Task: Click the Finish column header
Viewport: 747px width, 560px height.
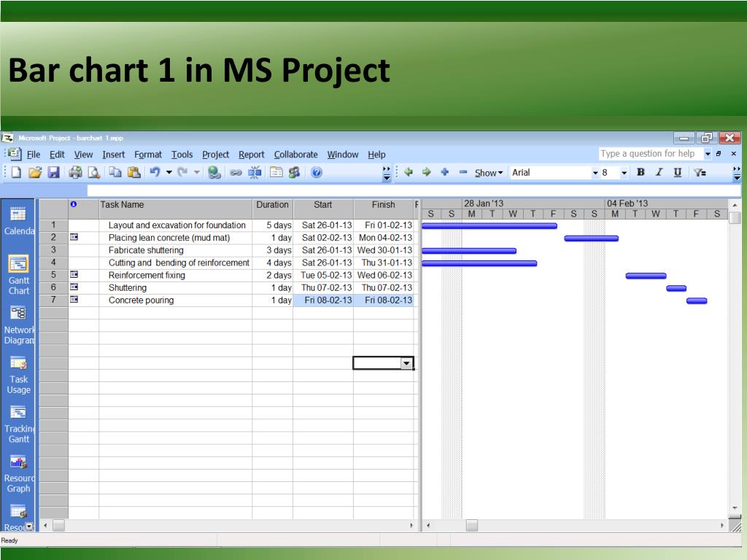Action: click(384, 209)
